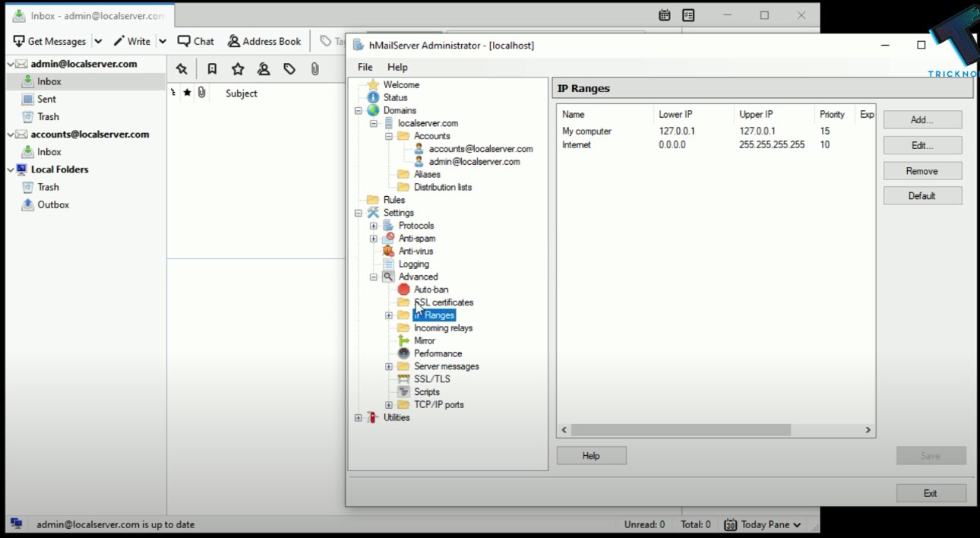Click the Thunderbird tasks toolbar icon
This screenshot has width=980, height=538.
click(x=688, y=15)
